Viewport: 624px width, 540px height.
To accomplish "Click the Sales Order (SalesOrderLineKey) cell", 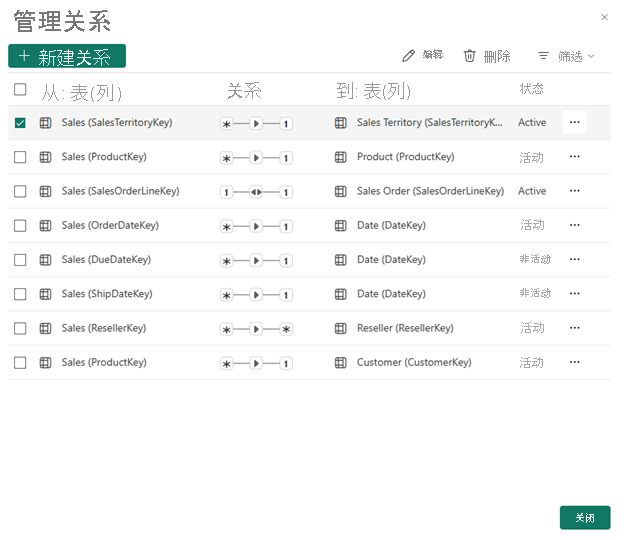I will click(x=431, y=191).
